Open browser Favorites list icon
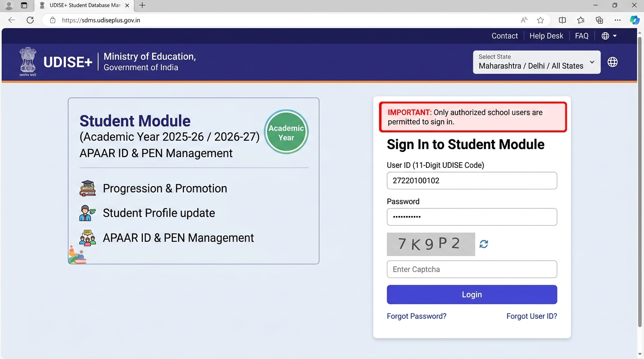The width and height of the screenshot is (644, 359). [x=581, y=20]
